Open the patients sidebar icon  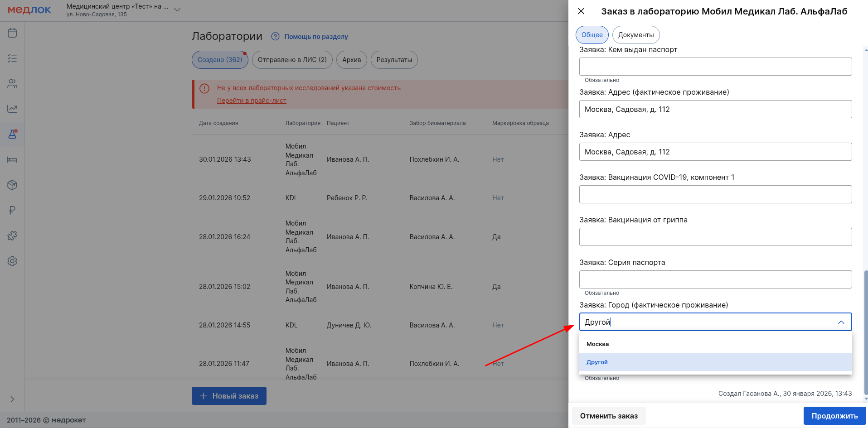pos(12,84)
